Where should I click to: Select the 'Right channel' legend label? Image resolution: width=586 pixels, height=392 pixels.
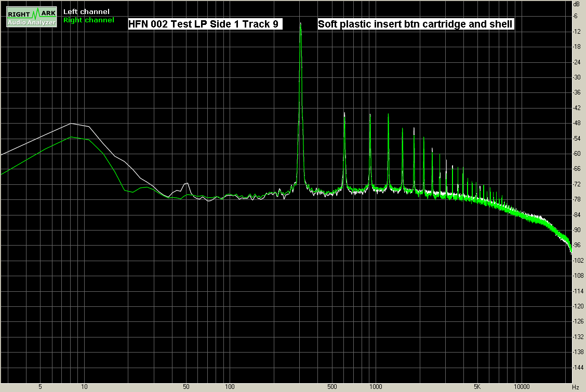(88, 20)
